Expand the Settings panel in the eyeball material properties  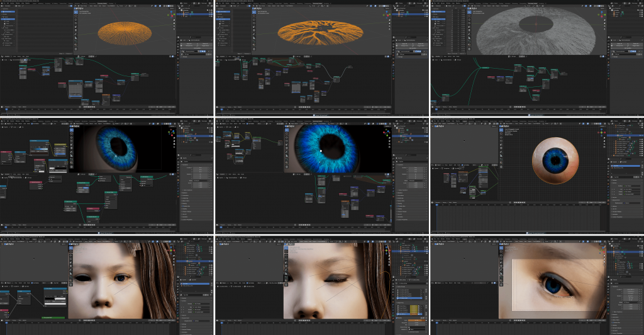coord(615,205)
